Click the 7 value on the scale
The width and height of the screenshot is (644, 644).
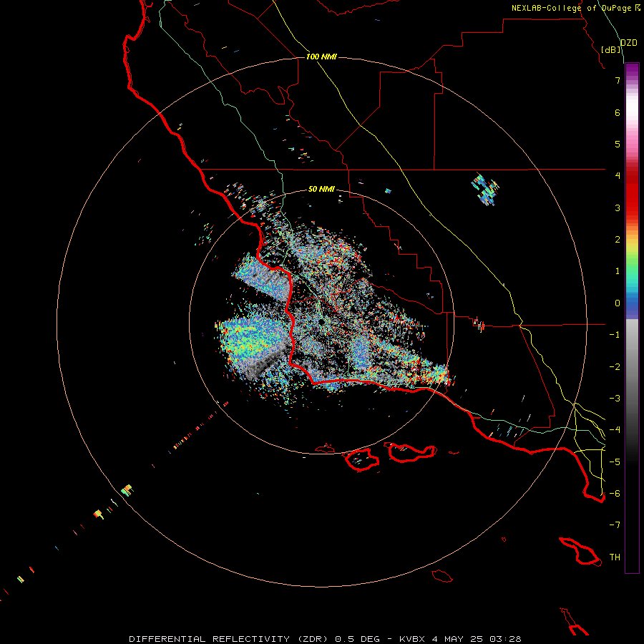(618, 80)
